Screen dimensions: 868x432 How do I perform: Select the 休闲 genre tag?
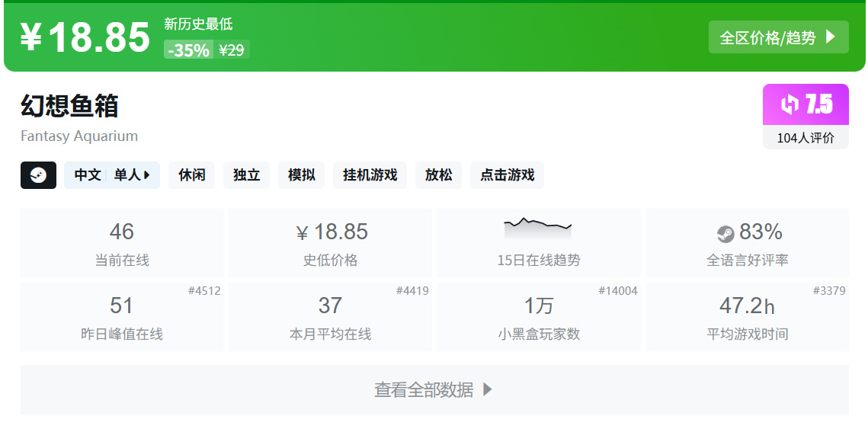click(x=191, y=175)
